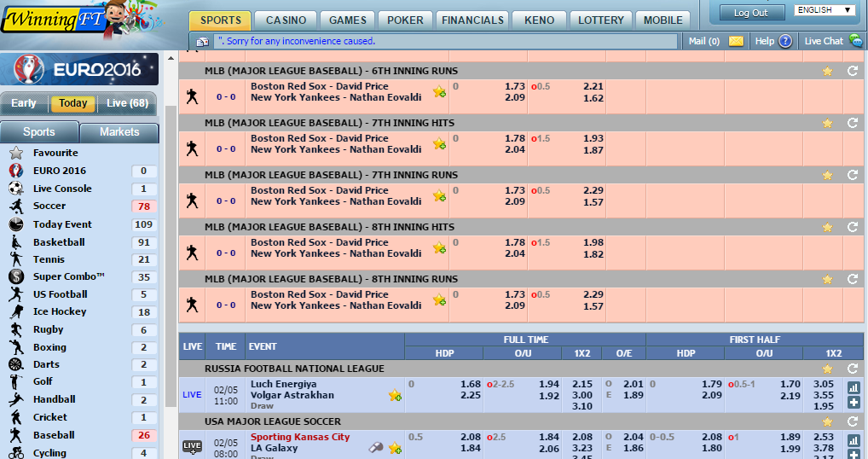The image size is (868, 459).
Task: Refresh the 8TH INNING RUNS section
Action: 853,279
